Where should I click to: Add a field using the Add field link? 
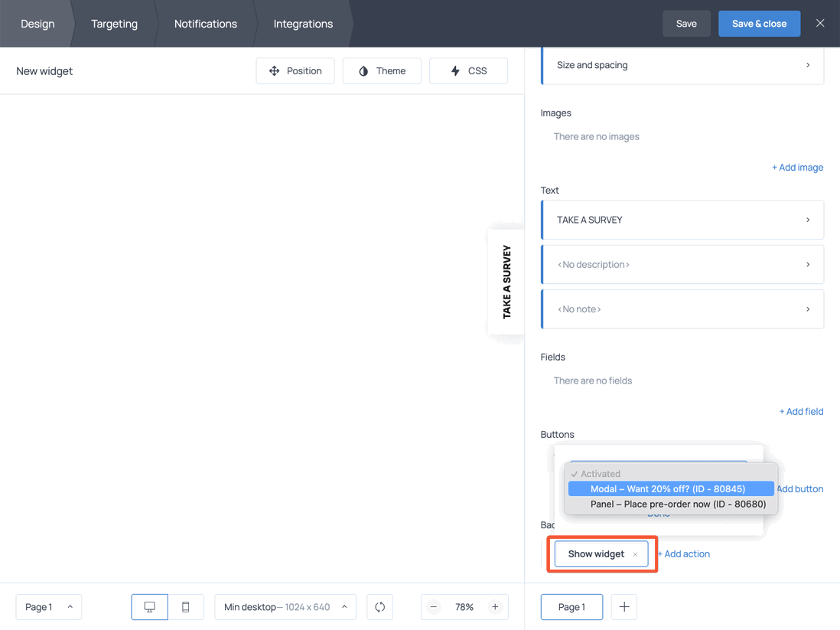(x=801, y=411)
